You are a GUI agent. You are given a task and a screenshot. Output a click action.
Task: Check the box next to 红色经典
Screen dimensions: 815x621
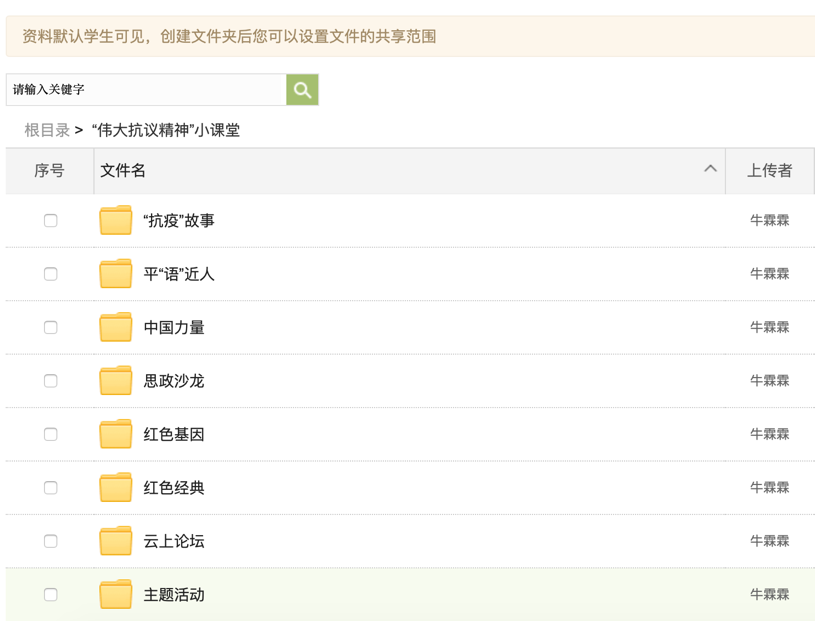click(x=51, y=488)
